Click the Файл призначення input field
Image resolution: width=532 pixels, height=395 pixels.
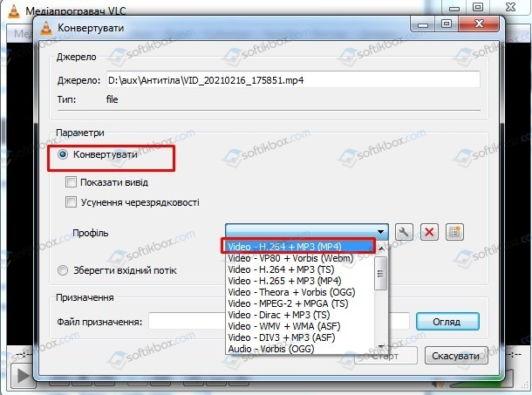(279, 322)
